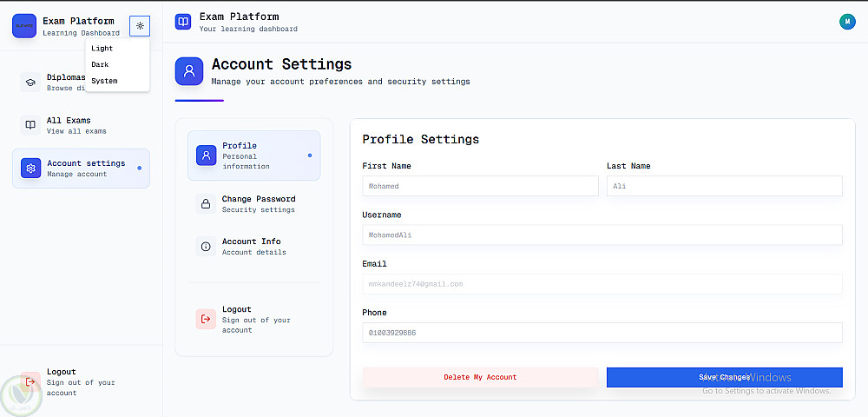Click the Phone input field

tap(602, 333)
